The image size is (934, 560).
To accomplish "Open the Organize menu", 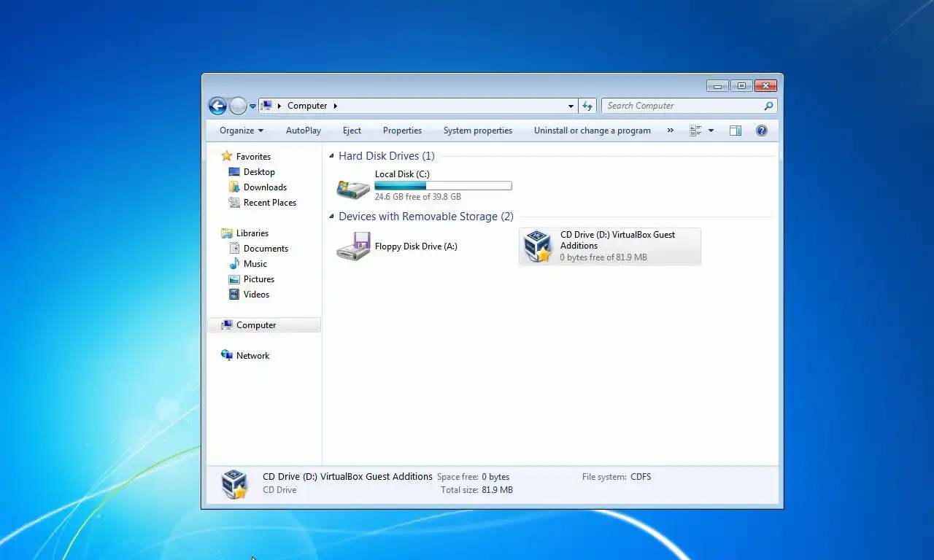I will (242, 131).
